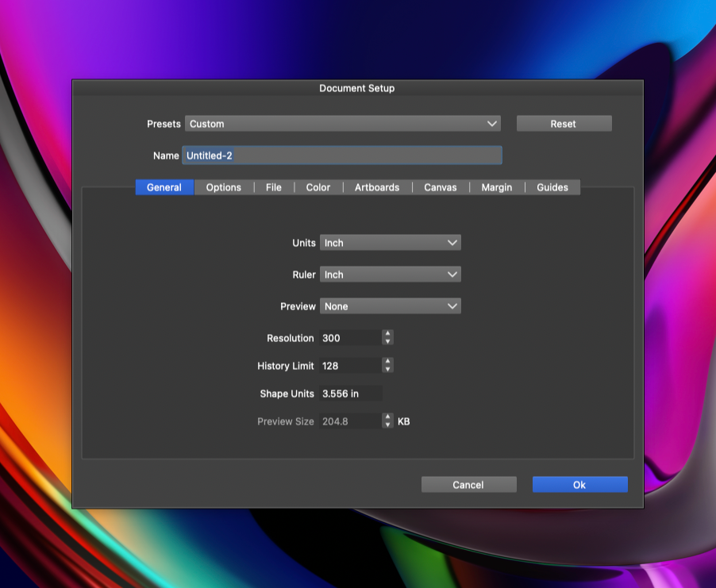Click the Document Setup title bar

click(357, 88)
